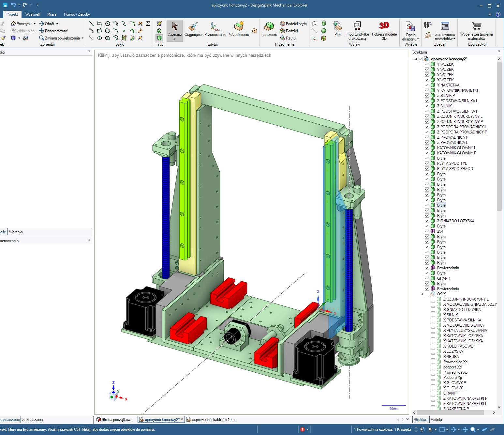Check the X SILNIK checkbox

(x=433, y=315)
